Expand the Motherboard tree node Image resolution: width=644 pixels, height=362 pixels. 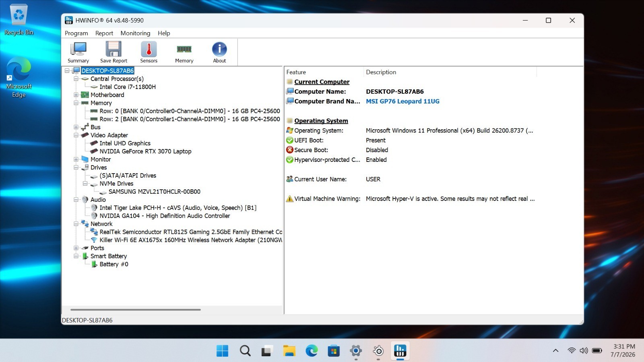76,95
